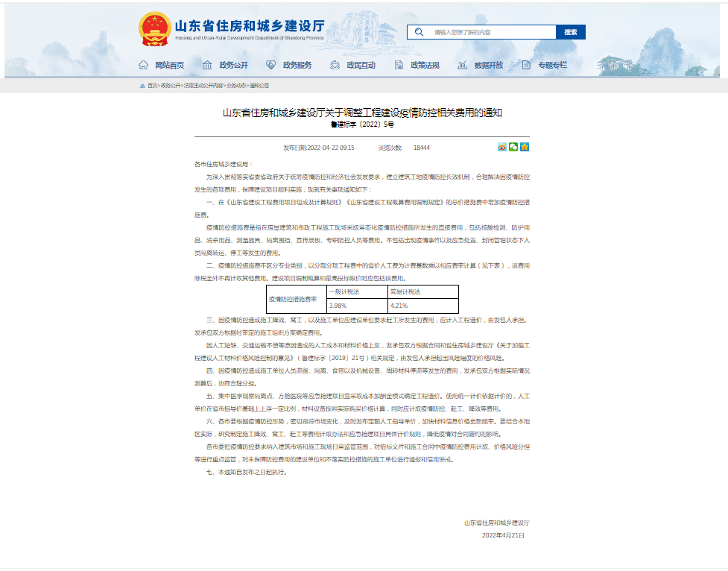
Task: Share article via WeChat icon
Action: point(513,147)
